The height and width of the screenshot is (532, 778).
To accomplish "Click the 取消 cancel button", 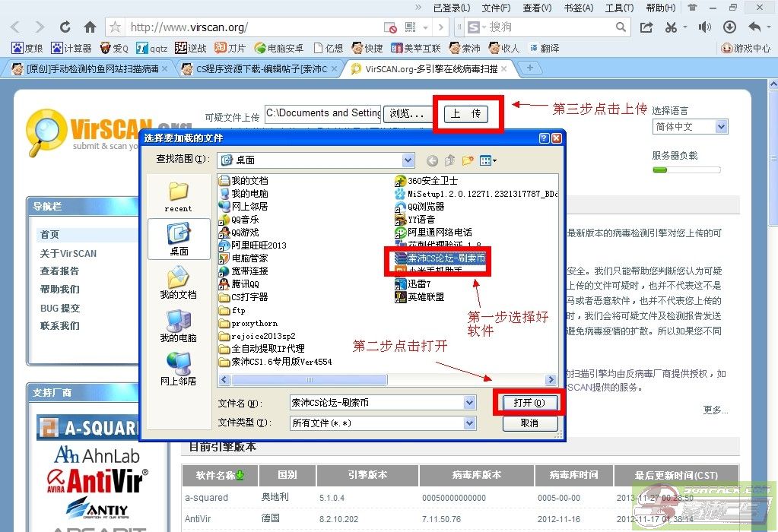I will pos(529,423).
